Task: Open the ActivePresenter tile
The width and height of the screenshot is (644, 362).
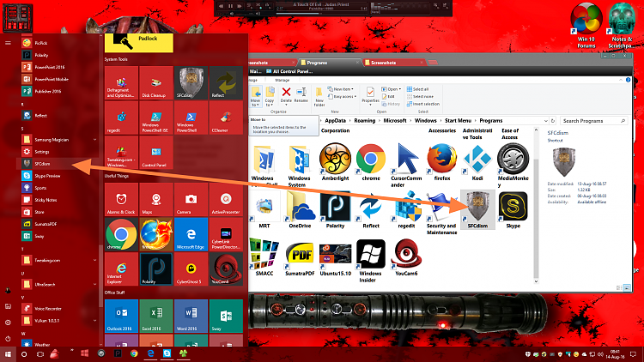Action: tap(226, 200)
